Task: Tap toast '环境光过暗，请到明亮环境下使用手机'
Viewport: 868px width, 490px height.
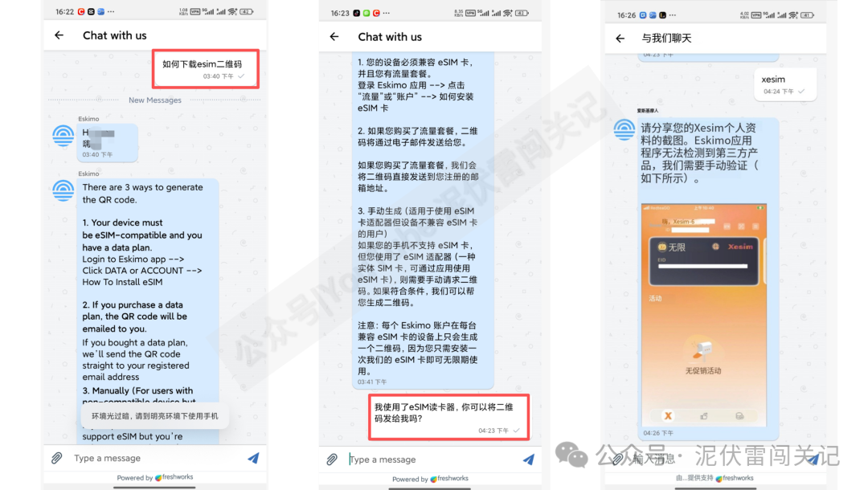Action: click(x=155, y=416)
